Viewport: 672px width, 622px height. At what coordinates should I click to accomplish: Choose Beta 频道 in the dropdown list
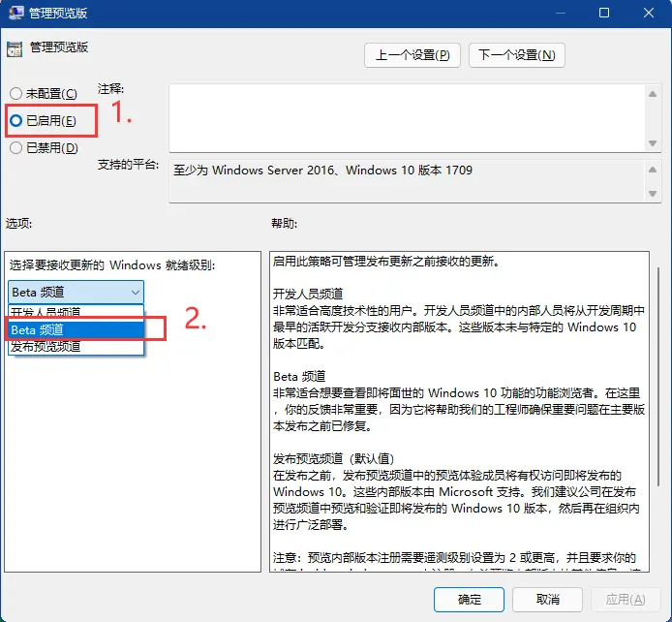(76, 329)
